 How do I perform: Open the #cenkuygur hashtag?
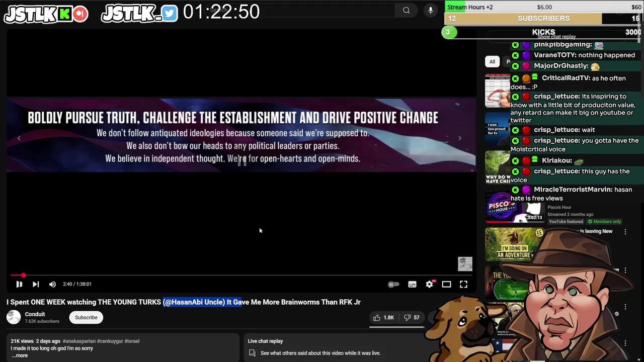pyautogui.click(x=110, y=341)
